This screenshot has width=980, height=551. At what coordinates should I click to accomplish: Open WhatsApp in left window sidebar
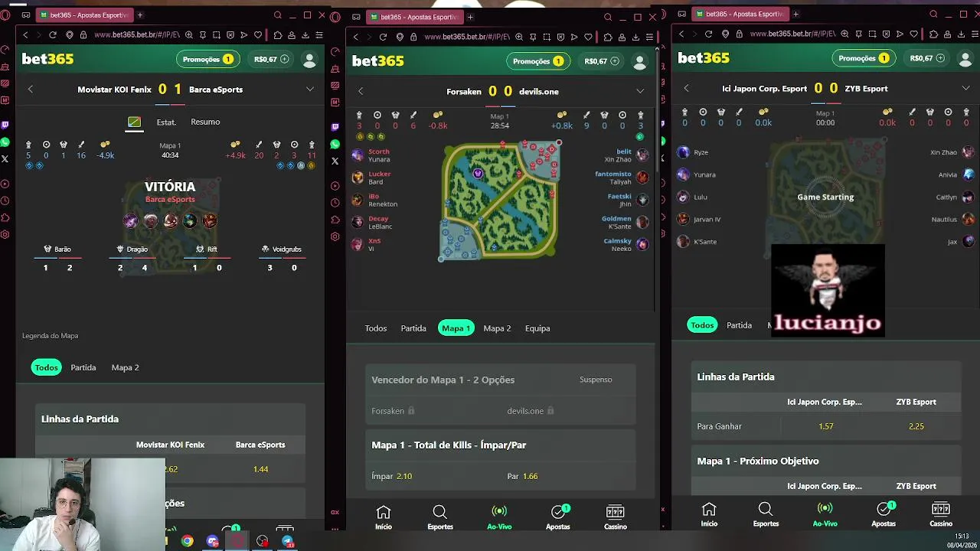click(5, 142)
